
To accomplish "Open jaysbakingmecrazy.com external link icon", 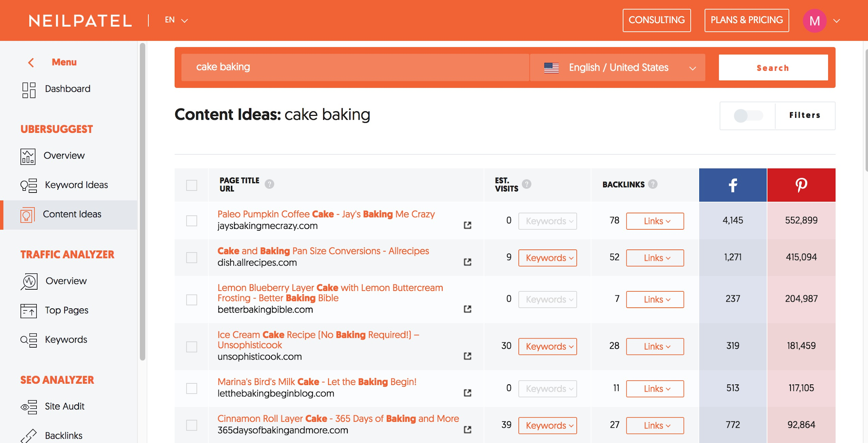I will tap(467, 225).
